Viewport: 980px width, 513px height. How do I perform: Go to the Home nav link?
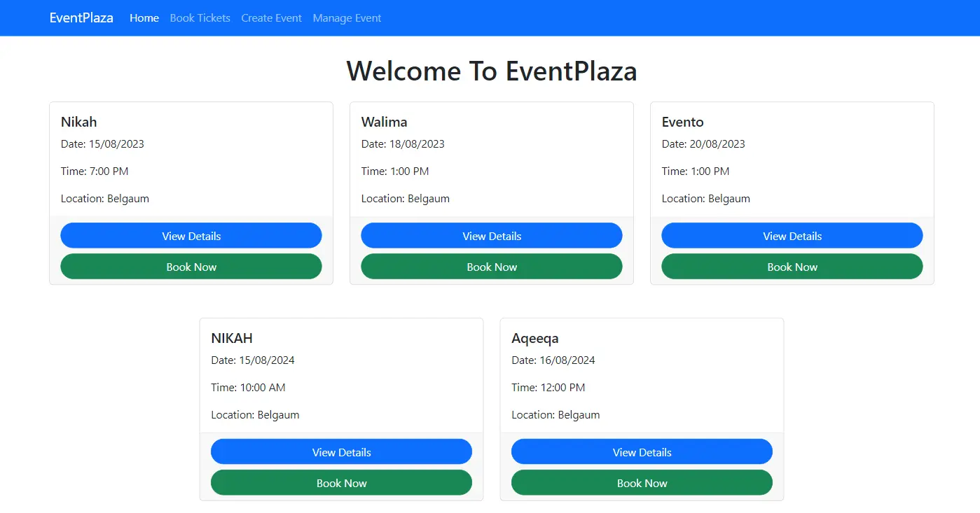(144, 18)
